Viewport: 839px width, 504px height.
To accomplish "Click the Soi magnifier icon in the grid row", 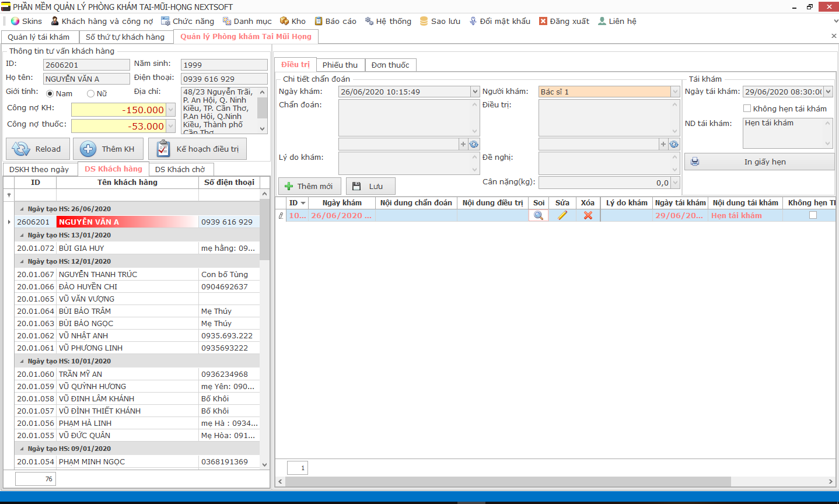I will tap(539, 215).
